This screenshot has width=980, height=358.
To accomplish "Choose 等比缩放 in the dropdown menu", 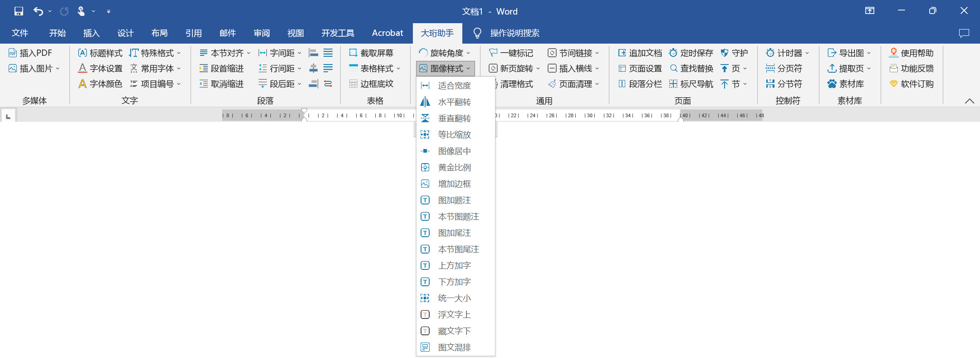I will point(456,135).
